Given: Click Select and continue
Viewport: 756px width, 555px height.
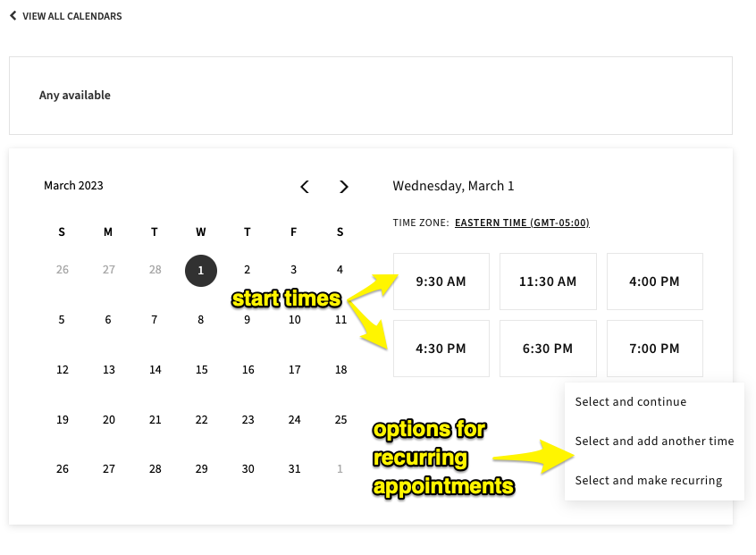Looking at the screenshot, I should point(630,401).
